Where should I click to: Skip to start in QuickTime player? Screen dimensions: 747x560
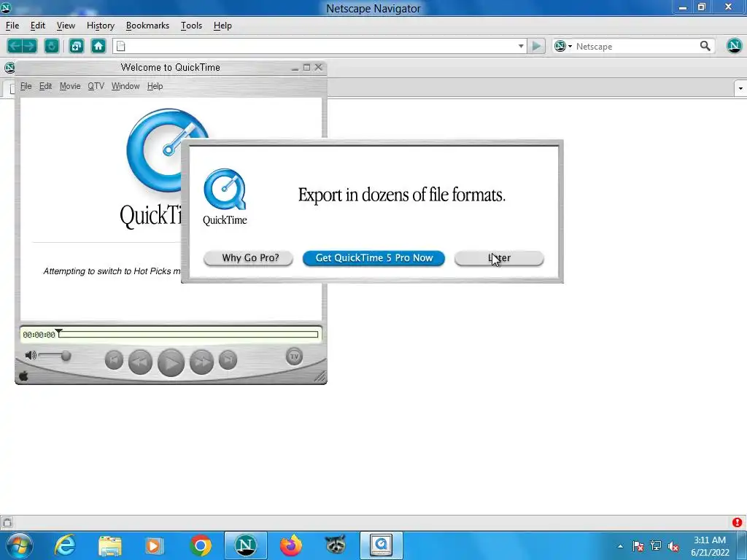[114, 360]
